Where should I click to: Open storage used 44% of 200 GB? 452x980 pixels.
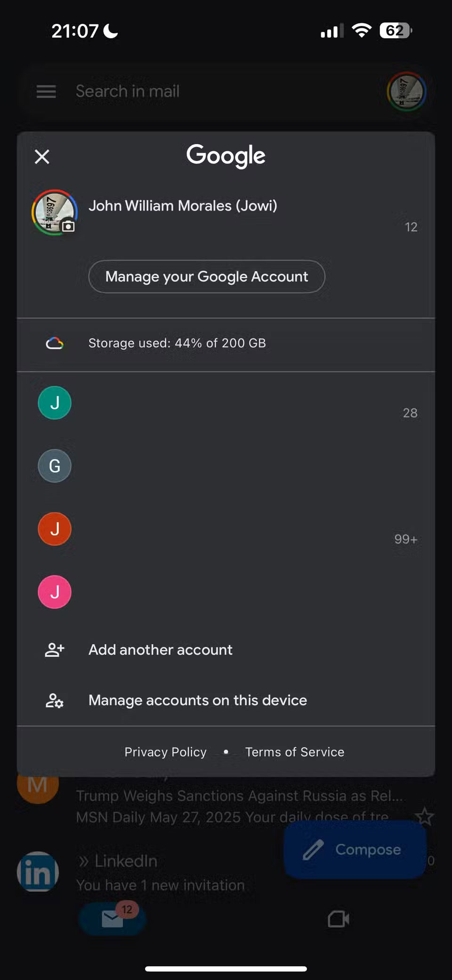(177, 343)
